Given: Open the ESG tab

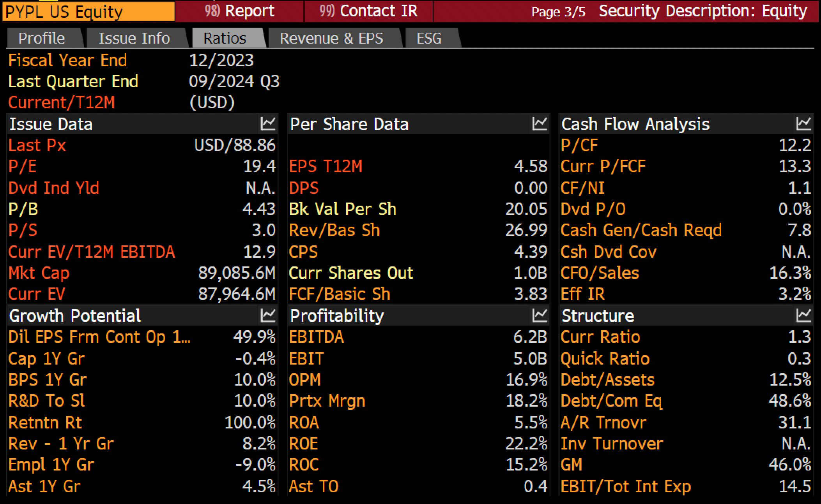Looking at the screenshot, I should pyautogui.click(x=429, y=38).
